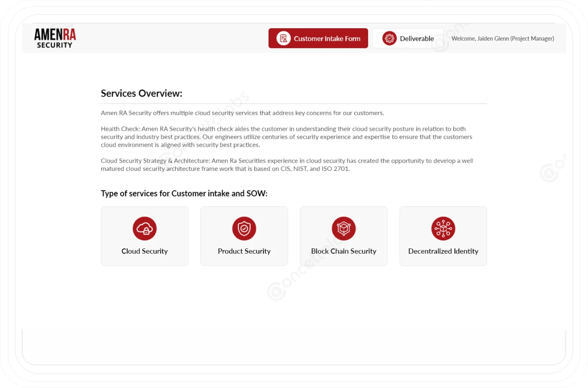
Task: Switch to the Customer Intake Form tab
Action: click(x=318, y=38)
